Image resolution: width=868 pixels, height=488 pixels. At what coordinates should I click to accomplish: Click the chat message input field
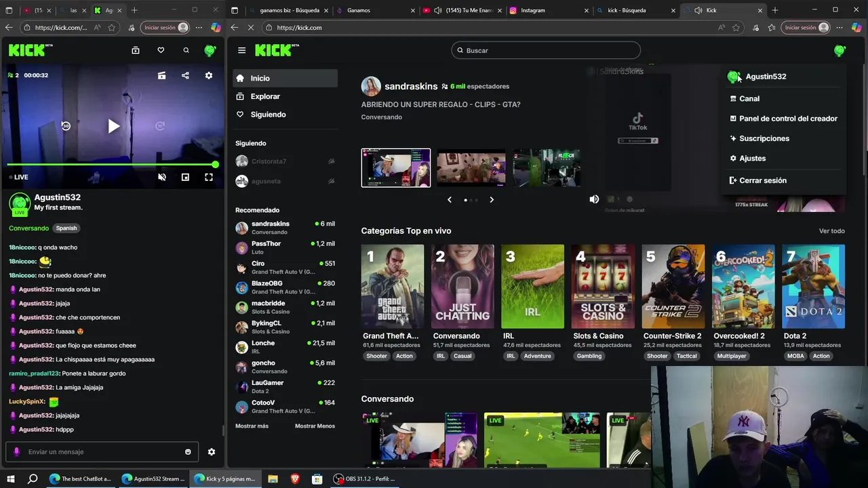tap(102, 452)
